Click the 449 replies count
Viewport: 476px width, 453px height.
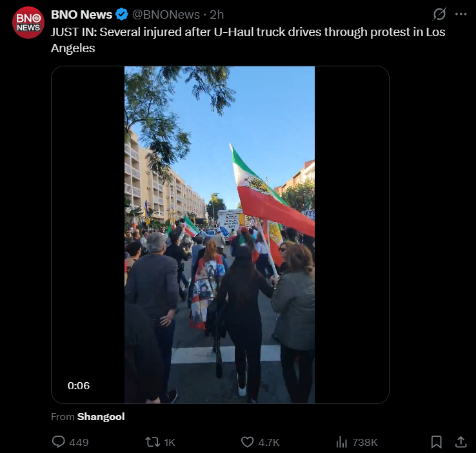(79, 442)
